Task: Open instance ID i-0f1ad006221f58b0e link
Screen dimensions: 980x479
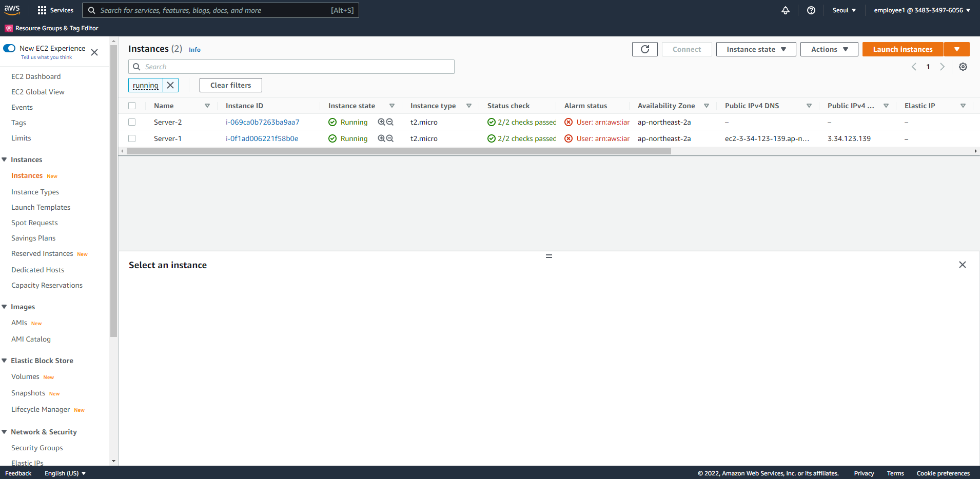Action: click(262, 138)
